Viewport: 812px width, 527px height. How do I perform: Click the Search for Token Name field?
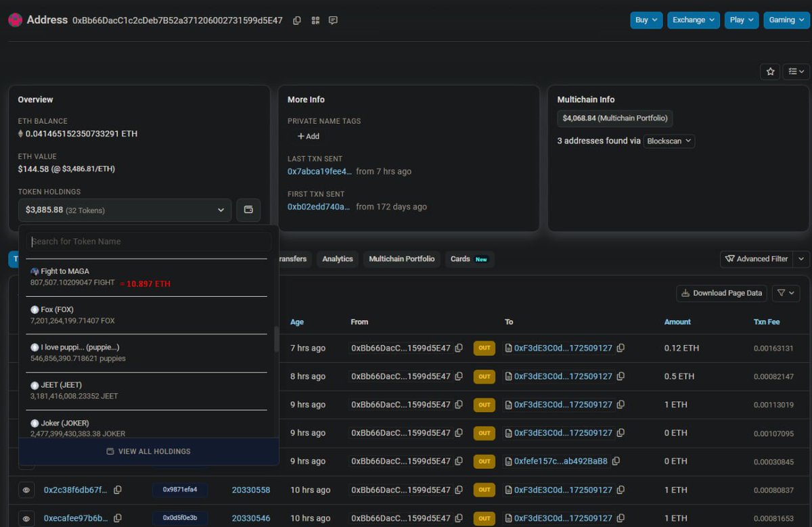point(149,242)
